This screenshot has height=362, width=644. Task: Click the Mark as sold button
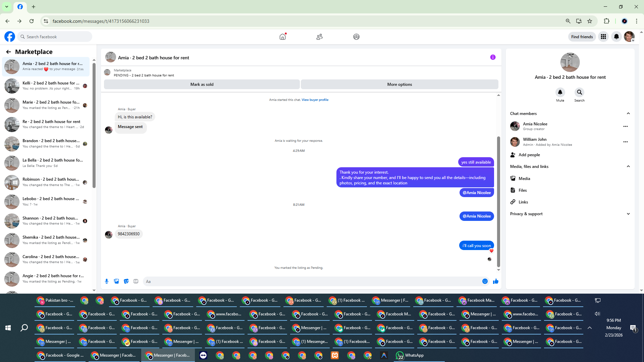(202, 84)
